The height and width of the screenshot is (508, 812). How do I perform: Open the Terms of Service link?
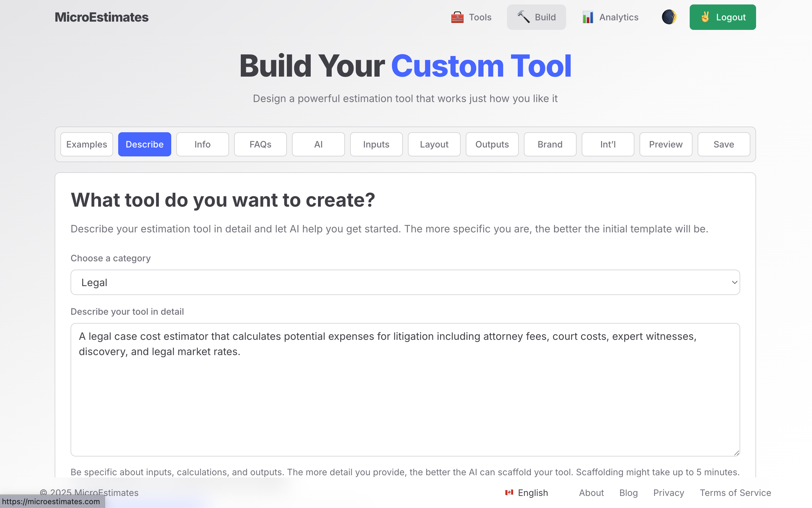coord(735,492)
